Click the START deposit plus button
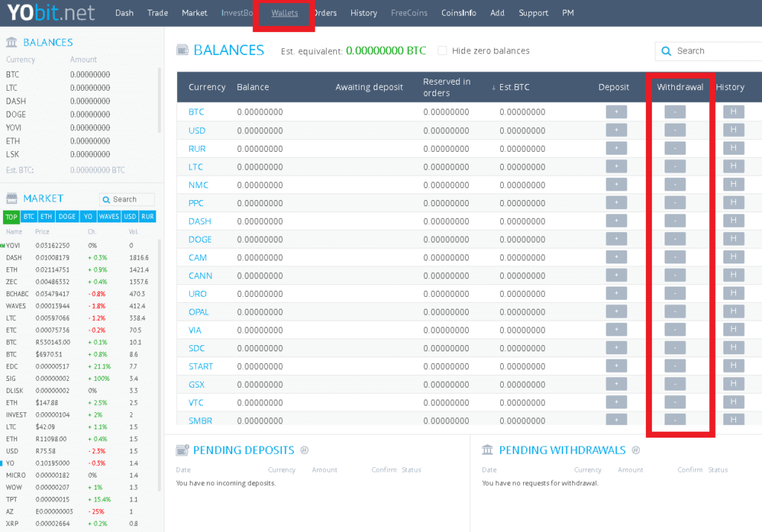Screen dimensions: 762x532 pos(616,366)
